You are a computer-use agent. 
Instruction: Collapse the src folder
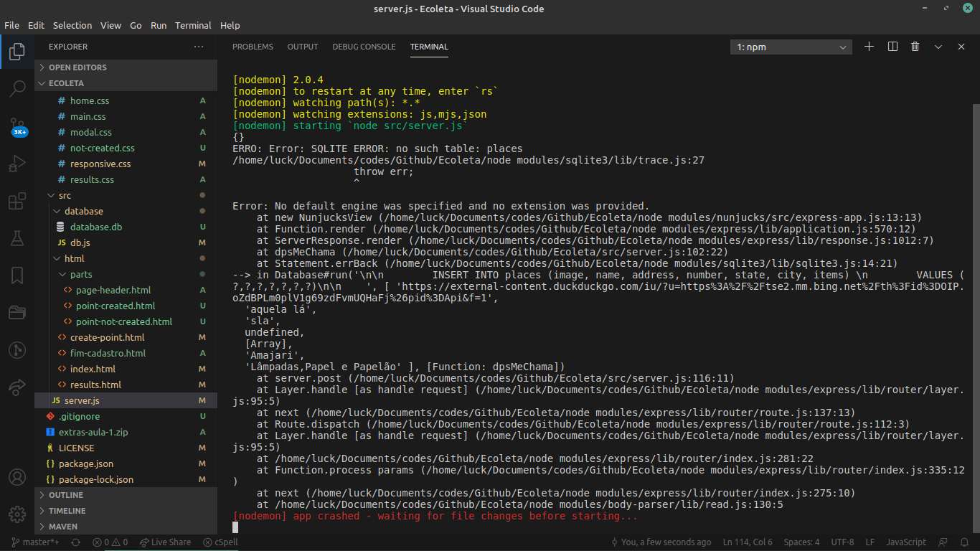[x=126, y=195]
